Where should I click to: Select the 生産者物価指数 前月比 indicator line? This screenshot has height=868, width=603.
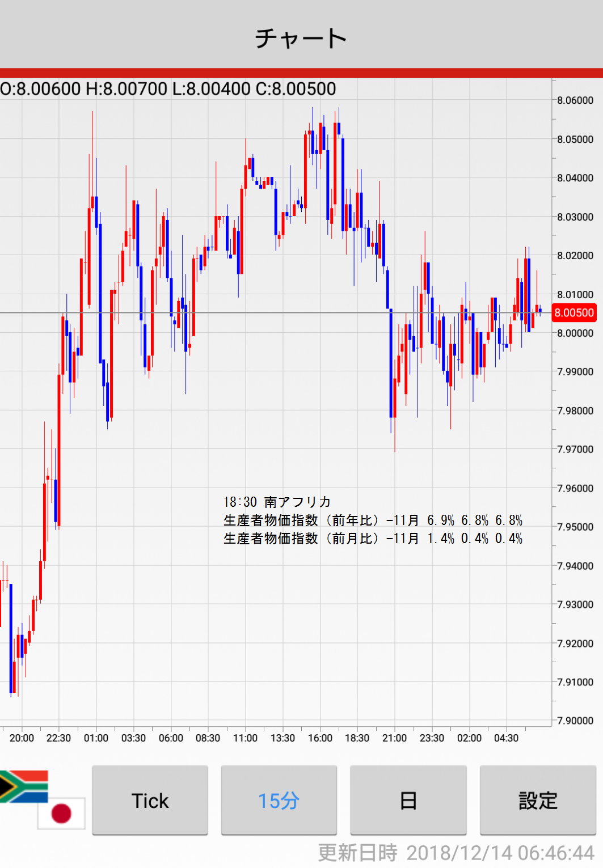(373, 539)
